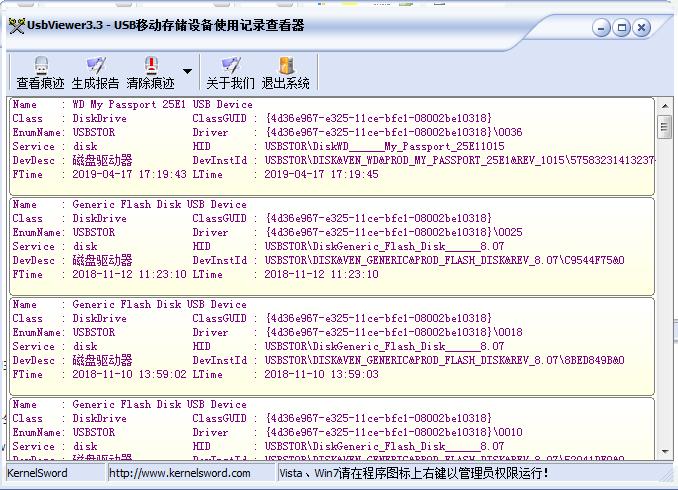Click the scrollbar down arrow
This screenshot has width=678, height=490.
[665, 452]
